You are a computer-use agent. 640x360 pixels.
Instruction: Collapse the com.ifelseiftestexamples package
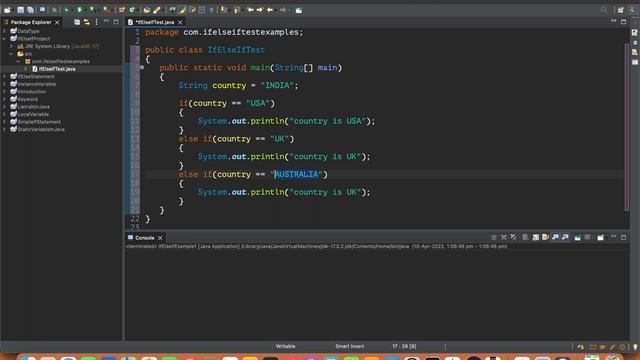click(18, 61)
